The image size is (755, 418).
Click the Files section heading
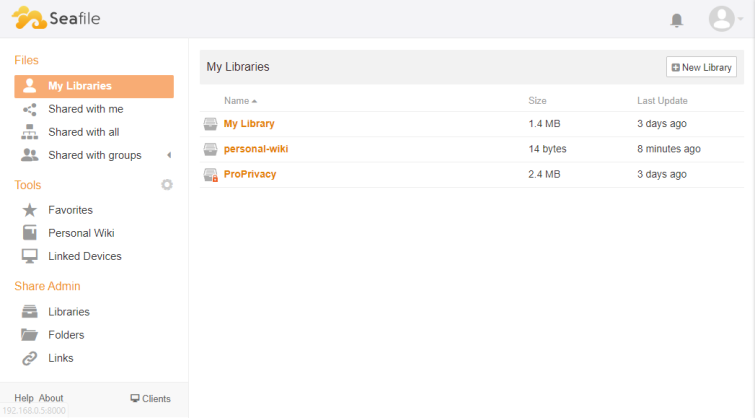click(26, 60)
